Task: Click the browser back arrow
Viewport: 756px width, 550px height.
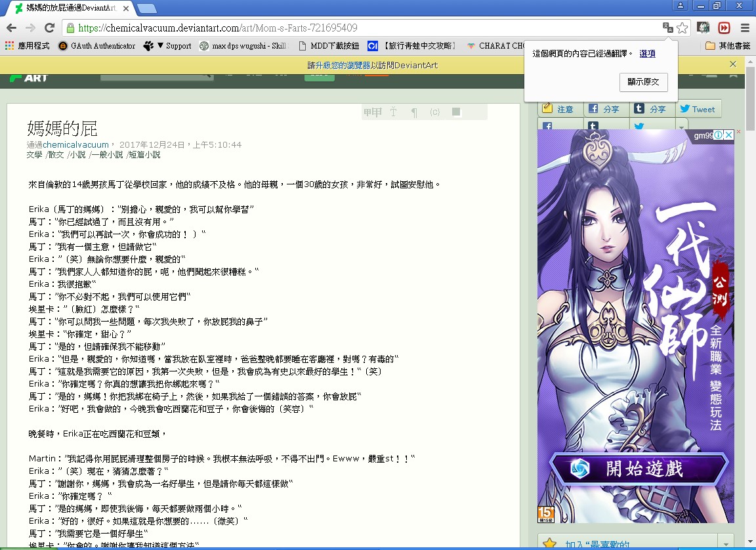Action: [11, 28]
